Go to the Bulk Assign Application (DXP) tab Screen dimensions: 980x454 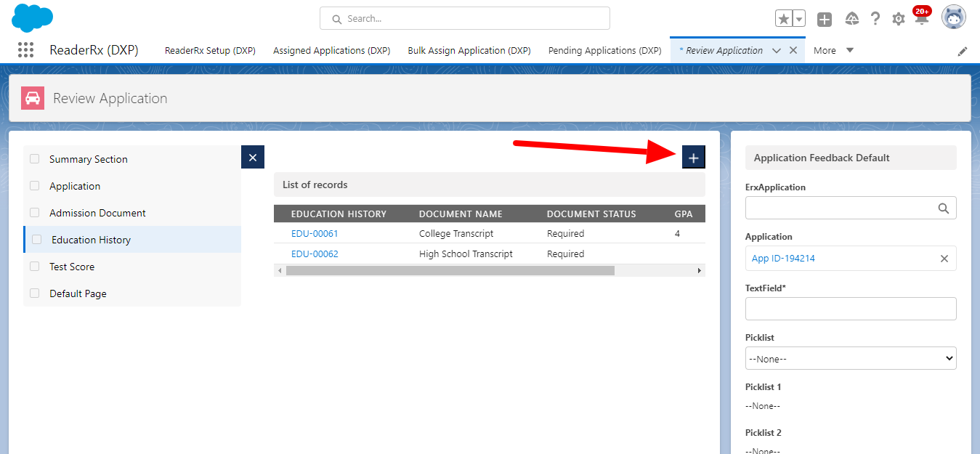click(x=469, y=51)
